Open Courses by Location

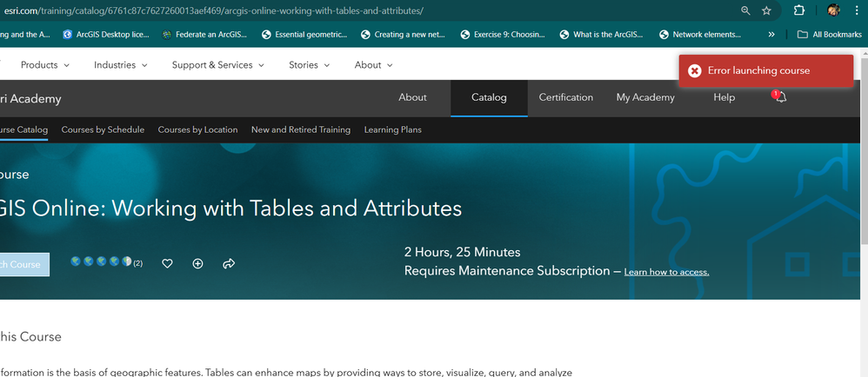(x=197, y=130)
